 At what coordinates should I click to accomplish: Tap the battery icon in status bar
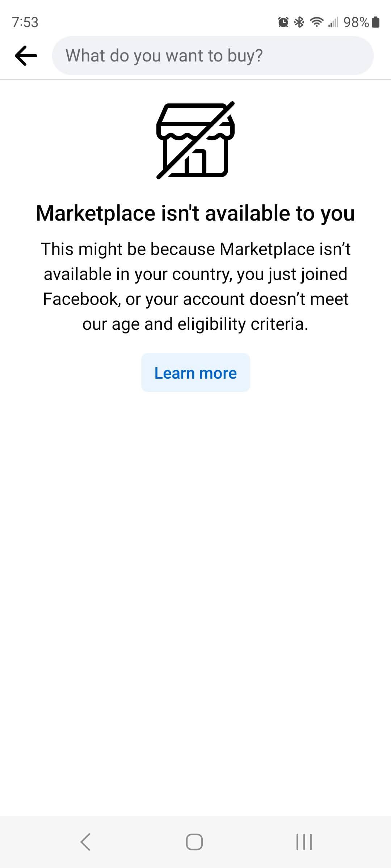376,22
